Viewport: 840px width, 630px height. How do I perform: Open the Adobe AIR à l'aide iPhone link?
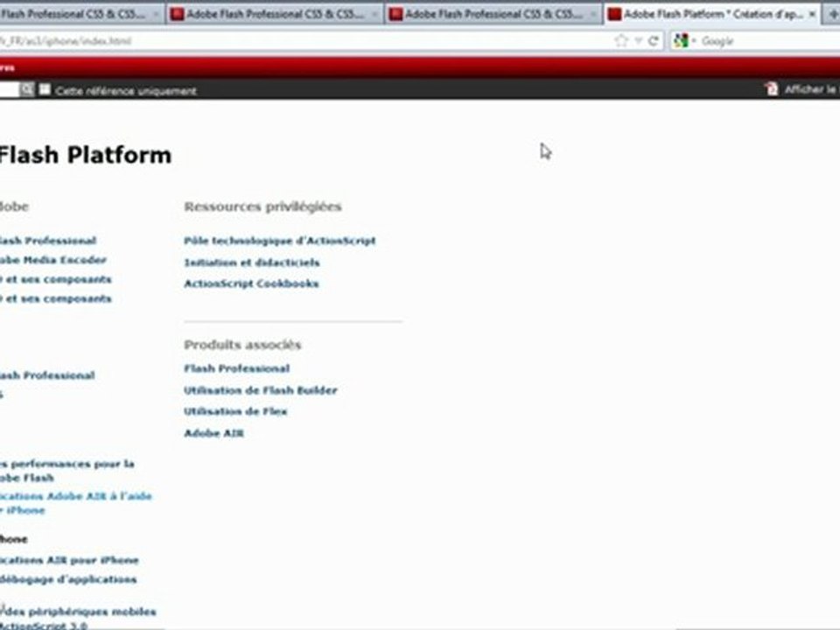pyautogui.click(x=75, y=503)
